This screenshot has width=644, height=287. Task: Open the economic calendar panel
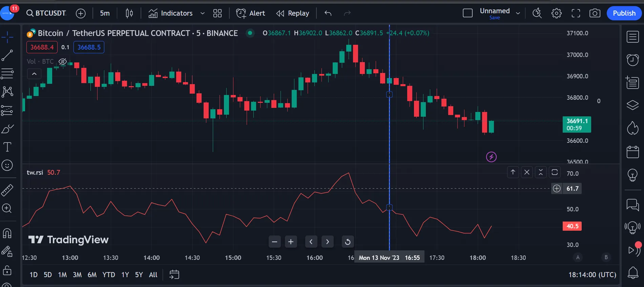[x=632, y=152]
